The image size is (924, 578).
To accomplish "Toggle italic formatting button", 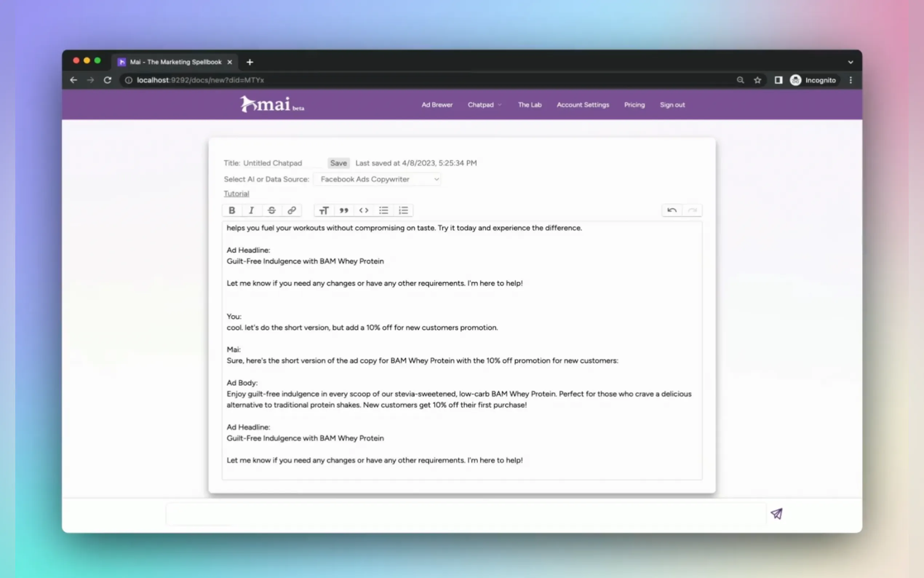I will coord(251,210).
